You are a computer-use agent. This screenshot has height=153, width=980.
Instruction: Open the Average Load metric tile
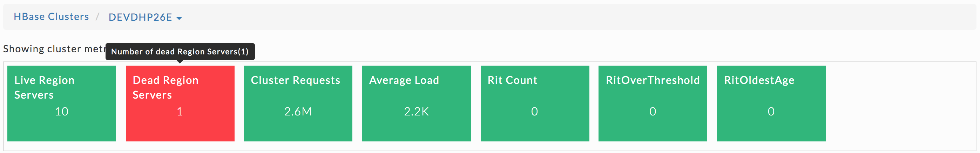tap(416, 104)
